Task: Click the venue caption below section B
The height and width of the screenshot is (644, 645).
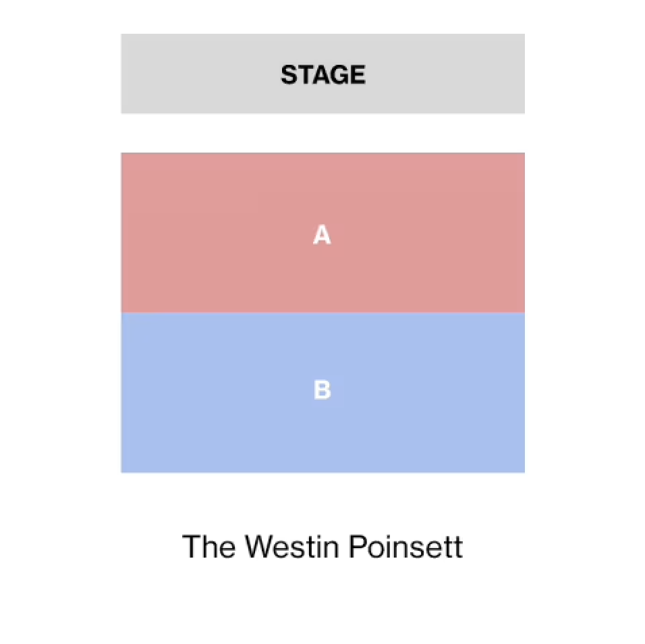Action: 322,546
